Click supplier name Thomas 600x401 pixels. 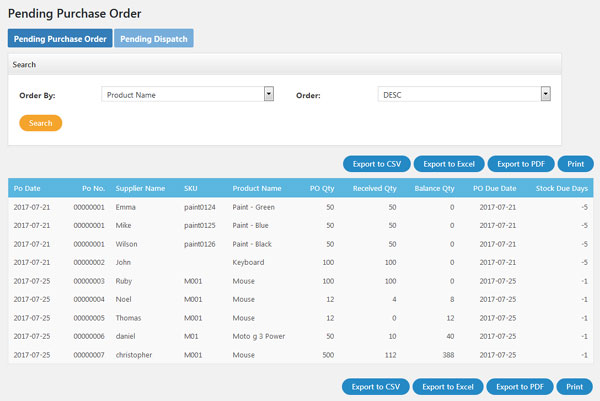[x=128, y=318]
